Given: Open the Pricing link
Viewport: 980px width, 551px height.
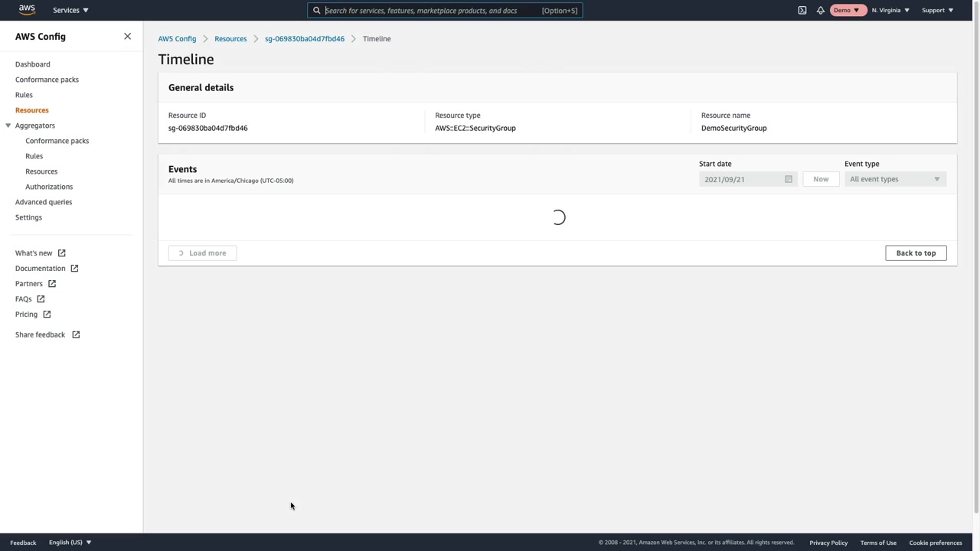Looking at the screenshot, I should click(26, 315).
